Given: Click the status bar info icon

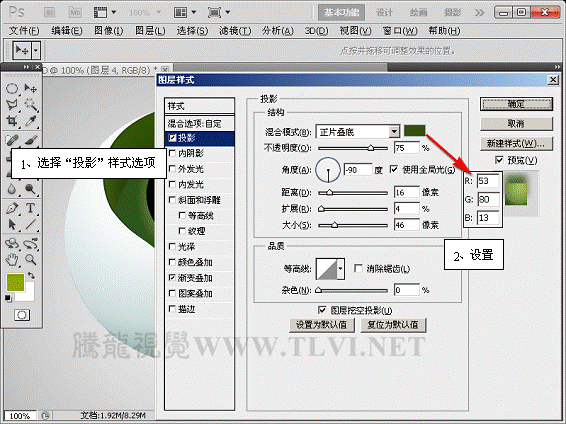Looking at the screenshot, I should (45, 415).
